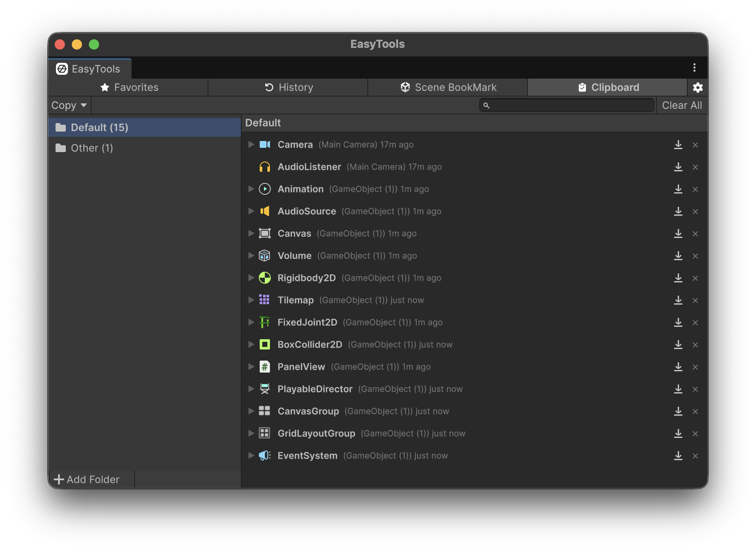Select the Clipboard tab
The width and height of the screenshot is (756, 552).
click(x=608, y=87)
